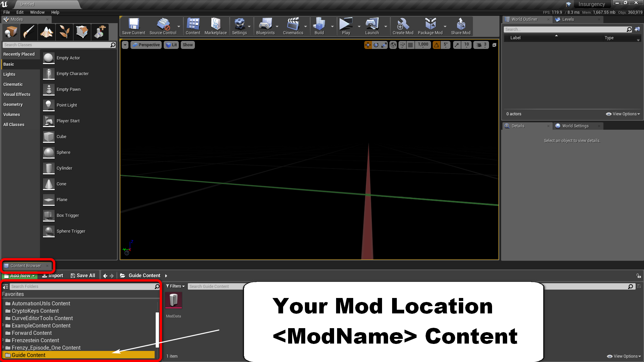Open the Help menu
The image size is (644, 362).
55,12
